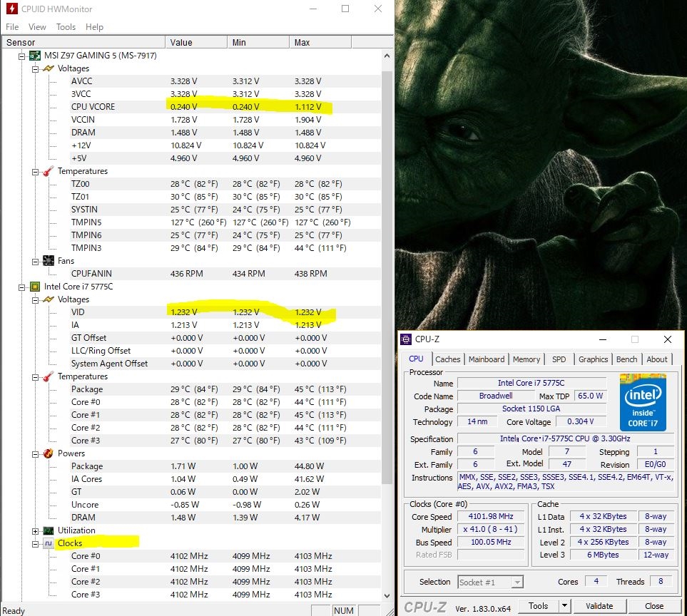Screen dimensions: 687x616
Task: Collapse the Powers node
Action: (x=35, y=454)
